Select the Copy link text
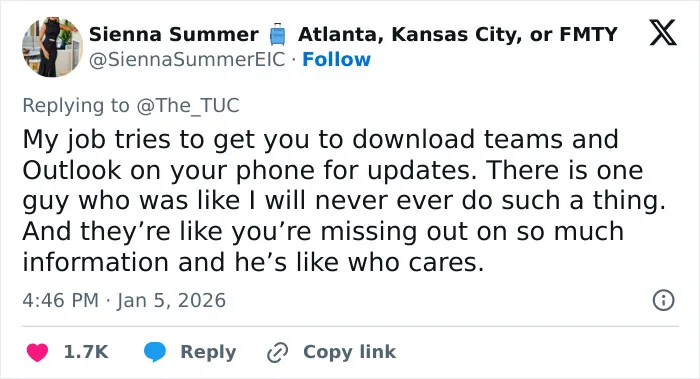 (x=350, y=352)
